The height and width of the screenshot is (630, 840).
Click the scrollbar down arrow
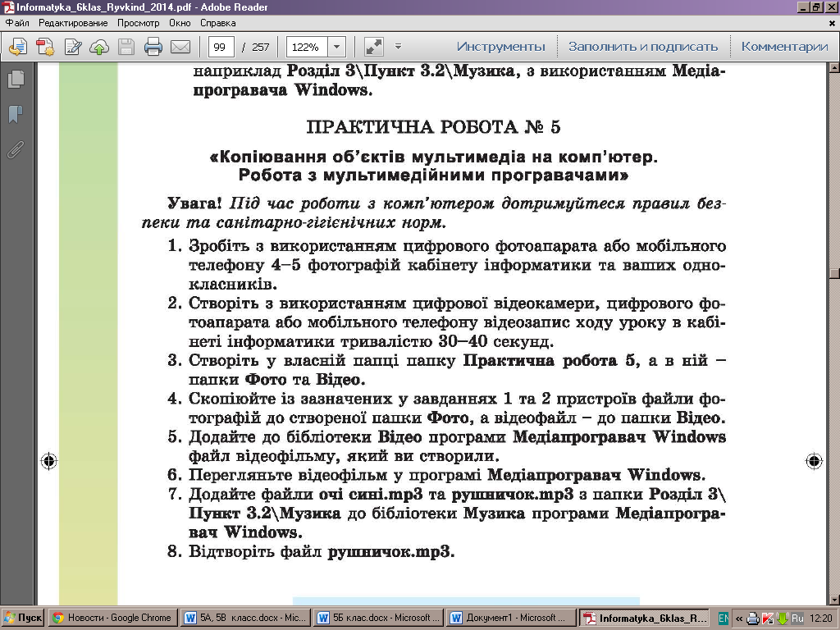tap(834, 600)
